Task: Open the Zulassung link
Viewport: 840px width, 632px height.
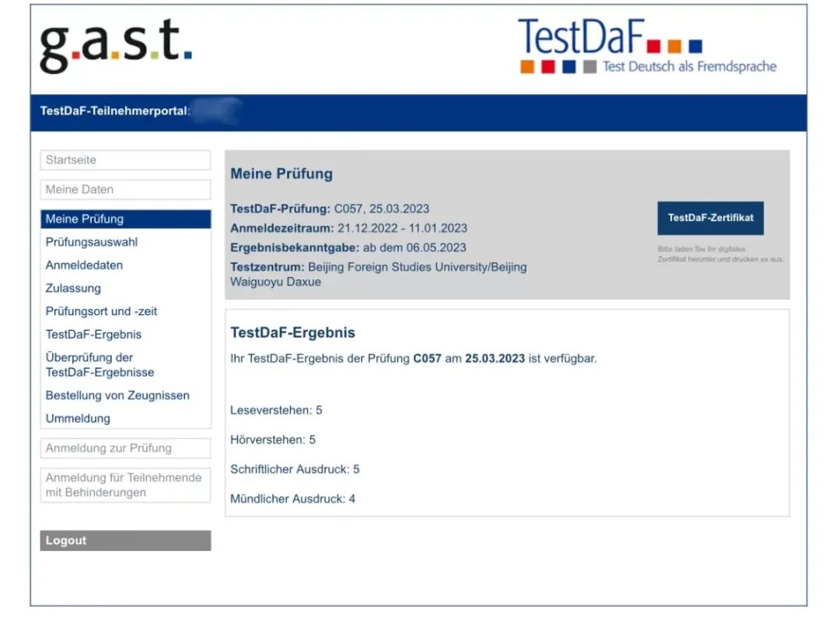Action: coord(73,289)
